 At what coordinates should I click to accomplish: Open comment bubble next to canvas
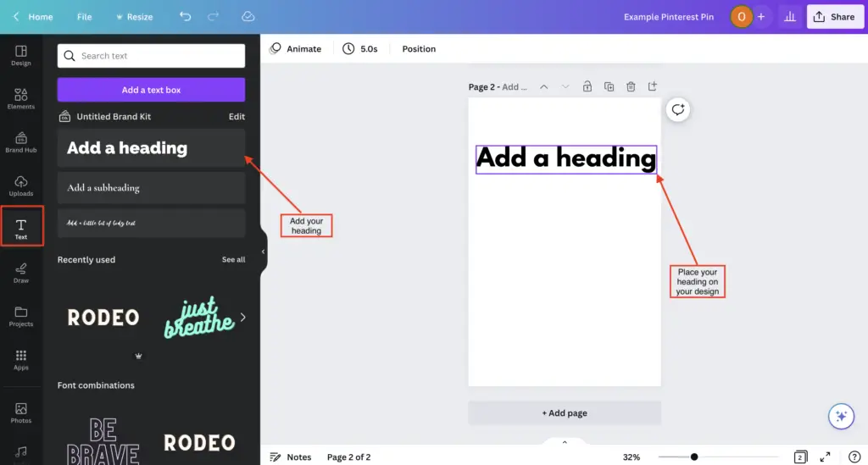click(678, 109)
